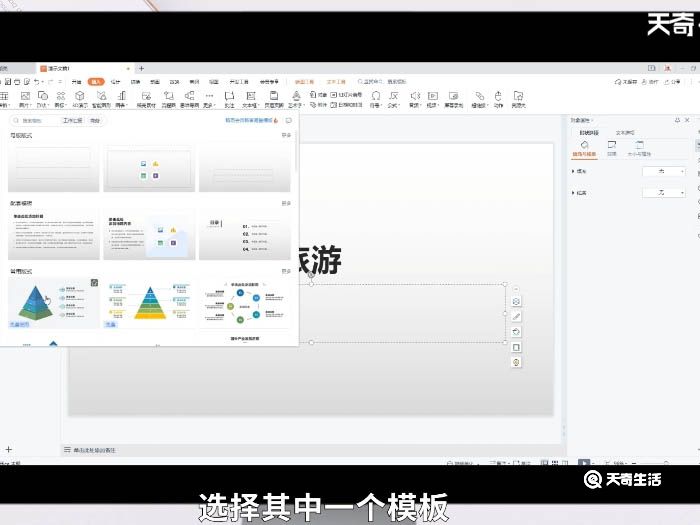Open the blue promotional template link
This screenshot has width=700, height=525.
251,120
